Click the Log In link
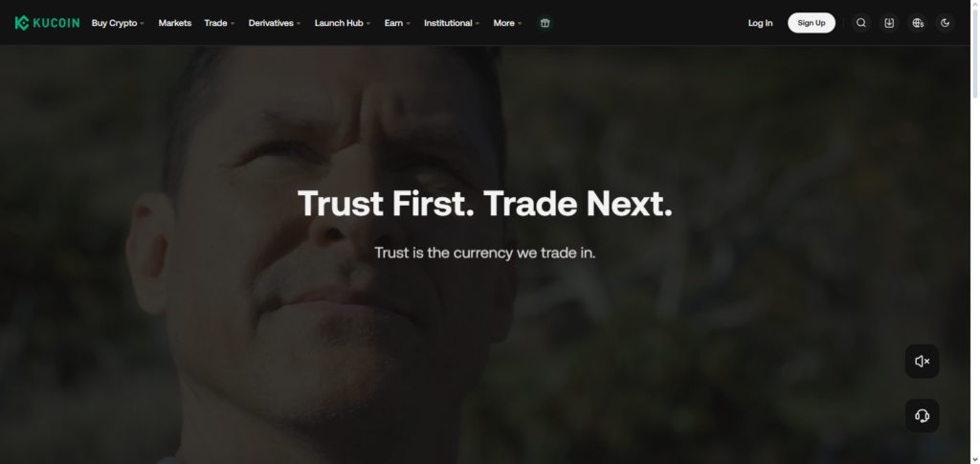Screen dimensions: 980x464 761,23
